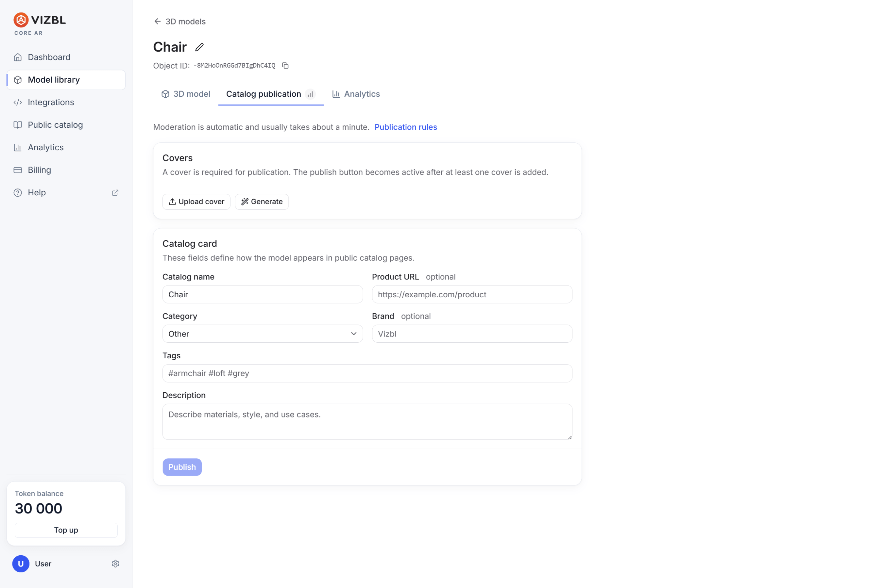Screen dimensions: 884x588
Task: Click the blue User avatar circle
Action: (x=21, y=563)
